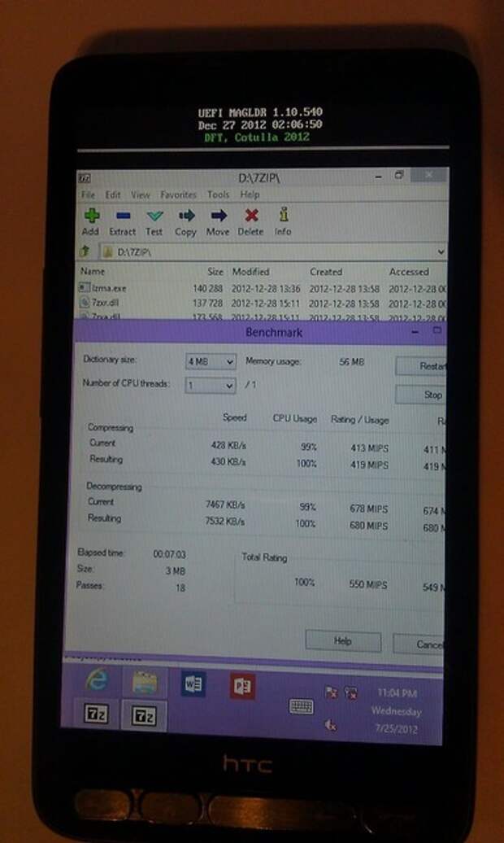Open File Explorer from the taskbar
This screenshot has height=843, width=504.
click(x=144, y=682)
